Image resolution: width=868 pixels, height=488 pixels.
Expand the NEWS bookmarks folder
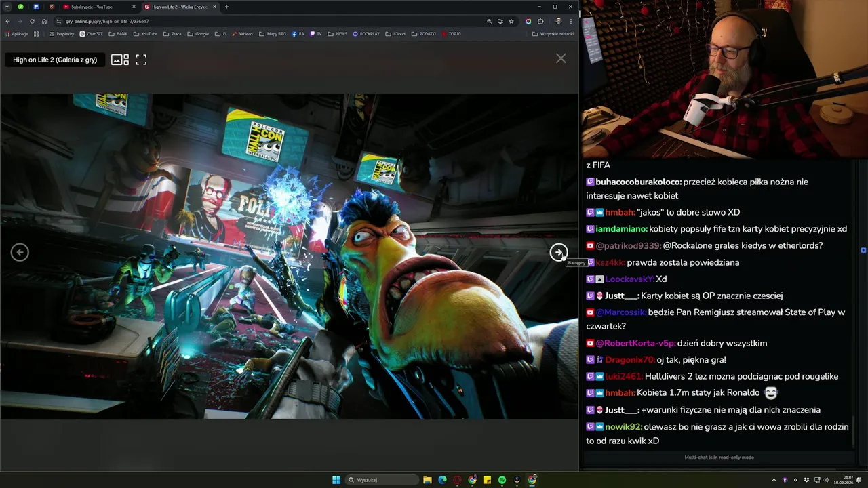[337, 33]
